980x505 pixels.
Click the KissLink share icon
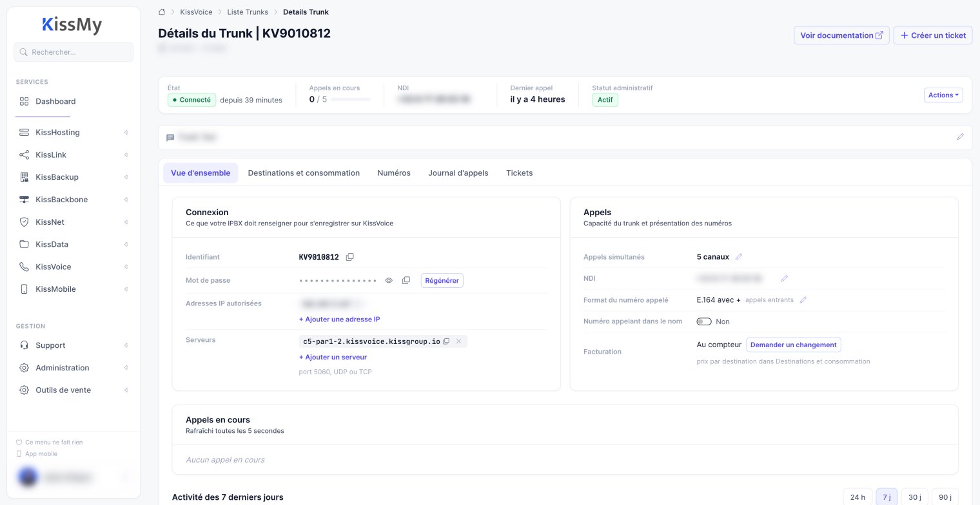click(24, 155)
